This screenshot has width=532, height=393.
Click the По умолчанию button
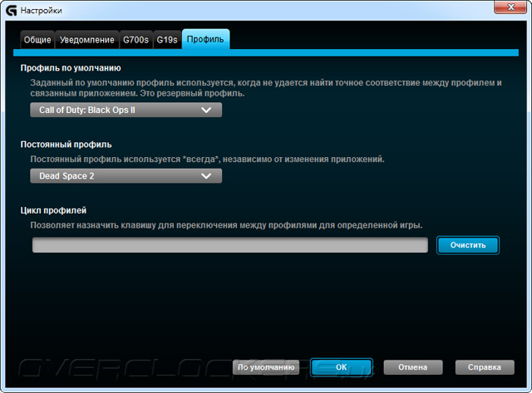click(266, 367)
